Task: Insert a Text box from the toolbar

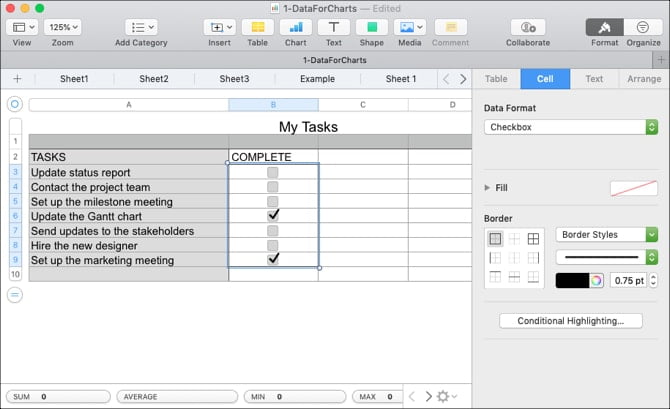Action: pos(333,27)
